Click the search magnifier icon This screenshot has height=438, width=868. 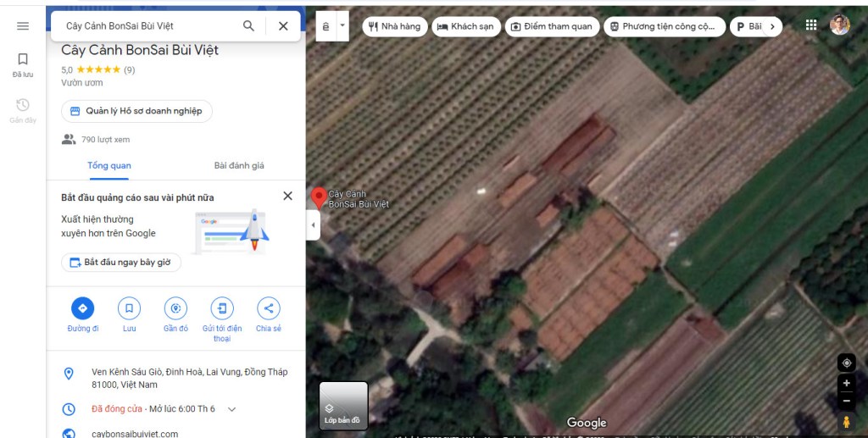tap(248, 26)
